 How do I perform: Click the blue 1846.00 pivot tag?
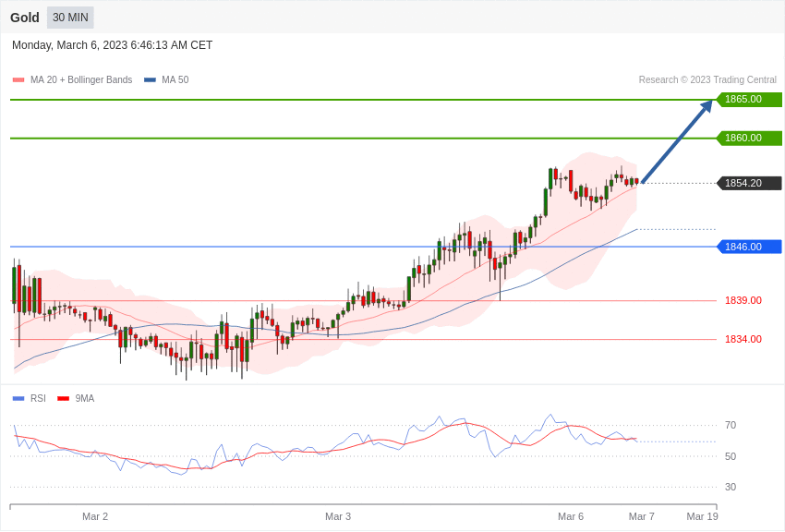tap(749, 248)
